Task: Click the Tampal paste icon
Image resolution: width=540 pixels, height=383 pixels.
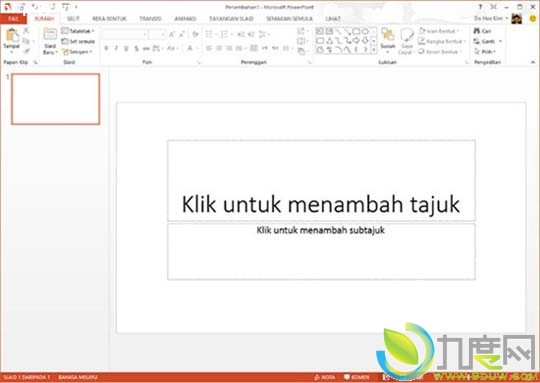Action: [12, 35]
